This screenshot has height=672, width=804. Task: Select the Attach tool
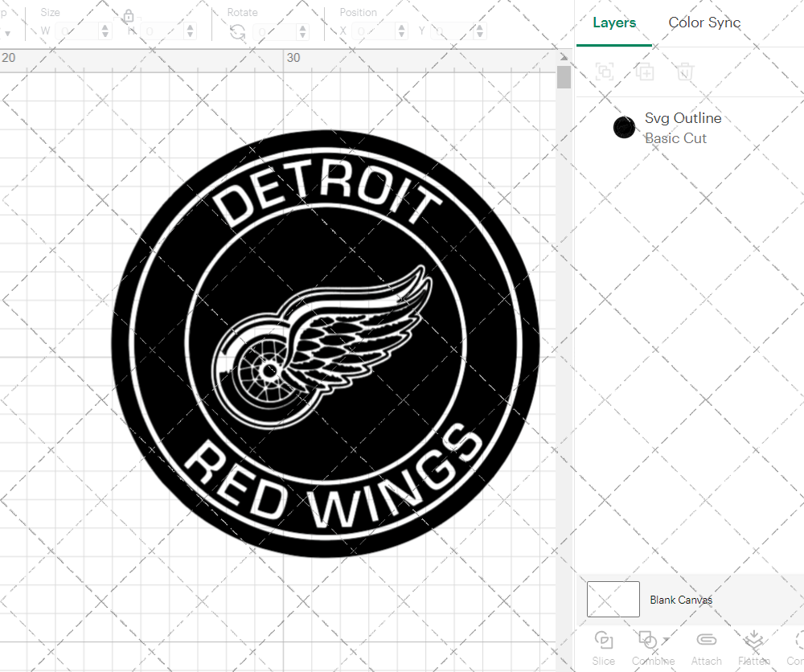[x=706, y=641]
